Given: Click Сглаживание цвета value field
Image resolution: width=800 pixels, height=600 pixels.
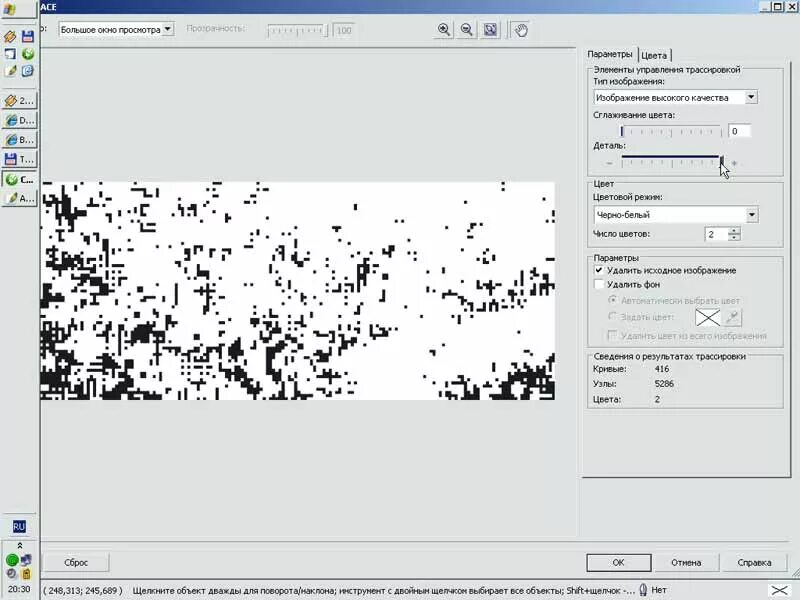Looking at the screenshot, I should 739,131.
